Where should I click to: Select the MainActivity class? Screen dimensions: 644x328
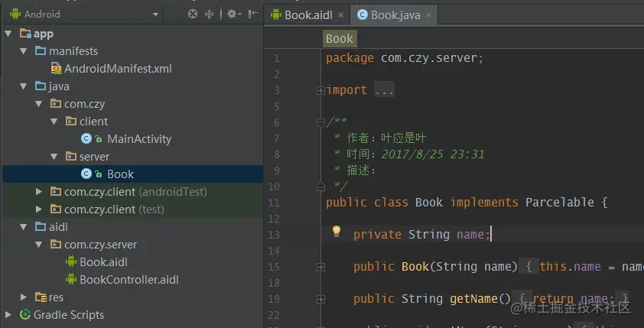click(x=139, y=139)
